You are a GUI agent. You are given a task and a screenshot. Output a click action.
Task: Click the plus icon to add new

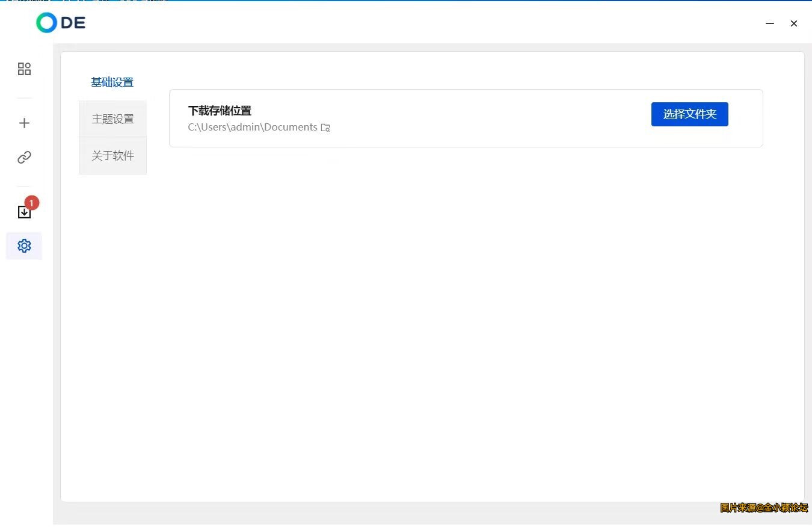(x=24, y=123)
